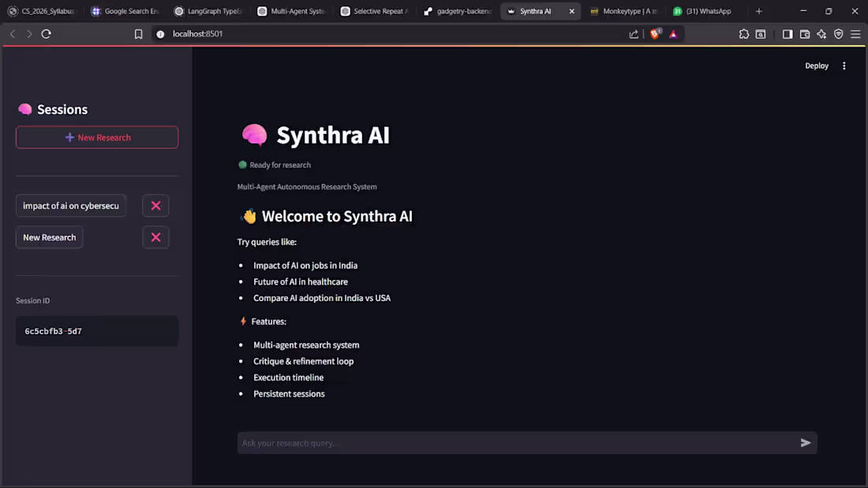Click 'Compare AI adoption in India vs USA'
The height and width of the screenshot is (488, 868).
tap(322, 298)
